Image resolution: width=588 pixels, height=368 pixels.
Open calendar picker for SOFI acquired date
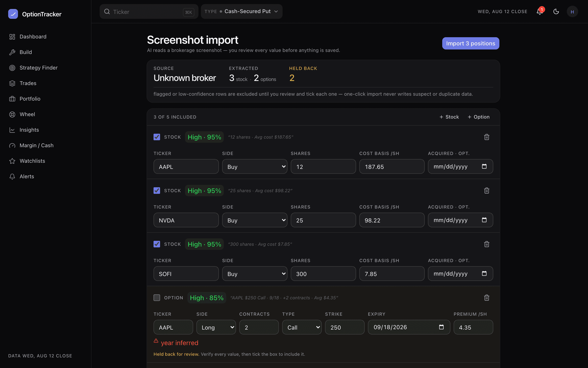pos(484,273)
